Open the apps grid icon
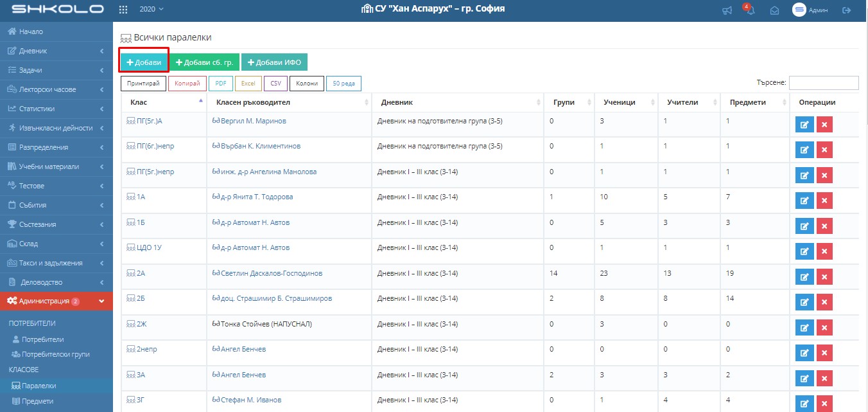Image resolution: width=868 pixels, height=412 pixels. point(123,10)
